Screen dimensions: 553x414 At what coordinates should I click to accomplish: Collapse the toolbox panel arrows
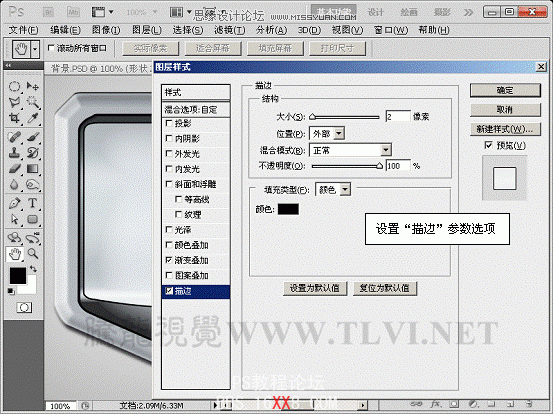point(8,66)
